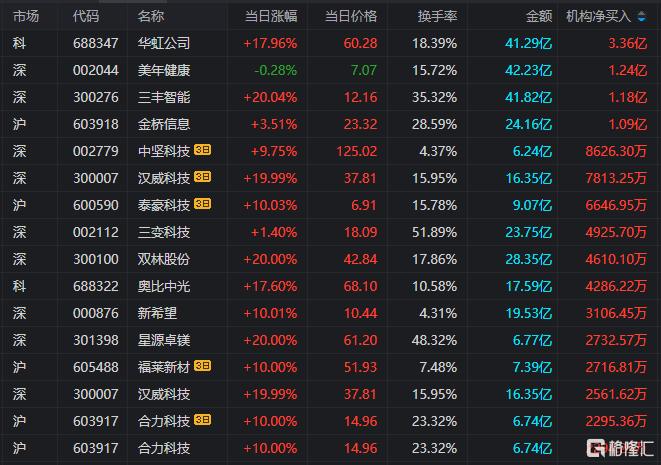
Task: Click 星源卓镁 in the name column
Action: point(164,340)
